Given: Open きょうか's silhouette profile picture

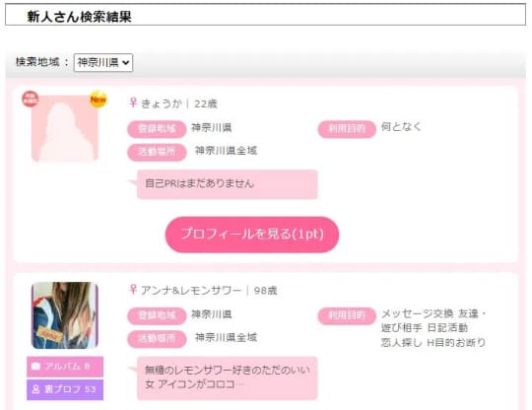Looking at the screenshot, I should tap(64, 128).
